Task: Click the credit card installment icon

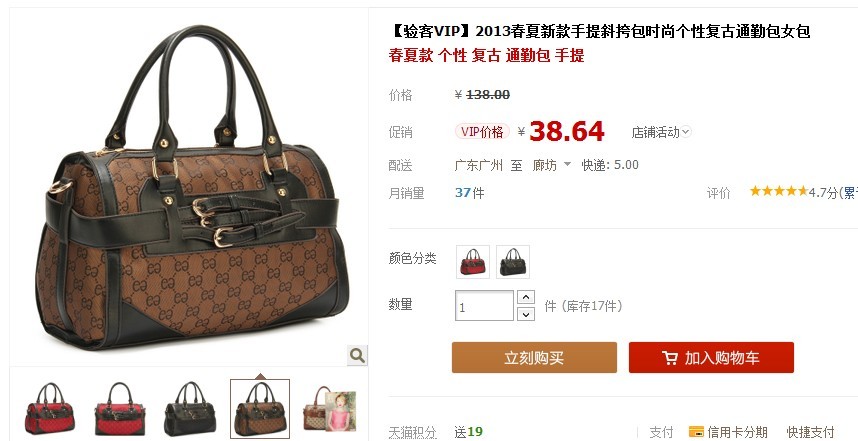Action: (x=695, y=432)
